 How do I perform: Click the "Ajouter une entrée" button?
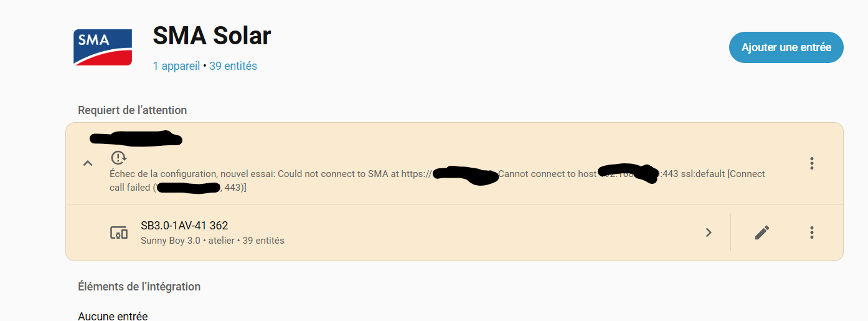[x=786, y=47]
